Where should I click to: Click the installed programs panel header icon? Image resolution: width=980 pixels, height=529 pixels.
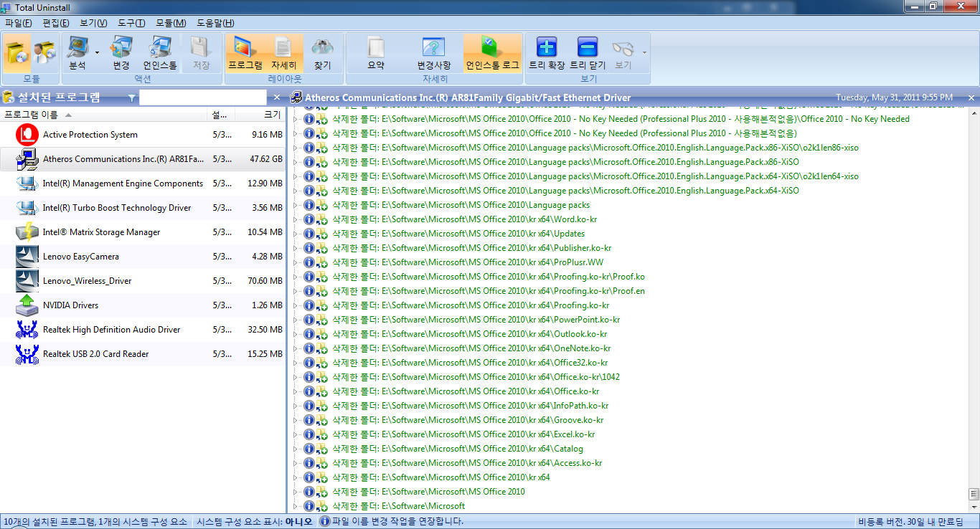coord(9,97)
